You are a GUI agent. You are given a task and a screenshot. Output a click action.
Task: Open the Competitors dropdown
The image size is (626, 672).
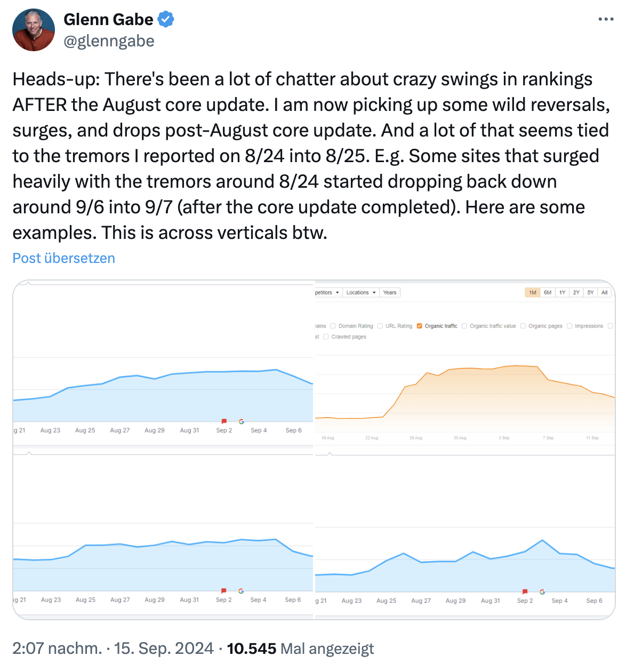pyautogui.click(x=327, y=292)
